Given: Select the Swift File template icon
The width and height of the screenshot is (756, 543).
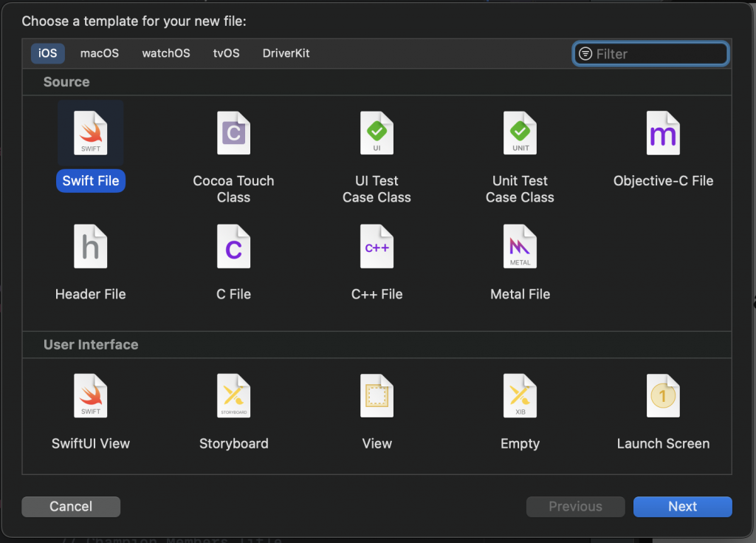Looking at the screenshot, I should 91,133.
